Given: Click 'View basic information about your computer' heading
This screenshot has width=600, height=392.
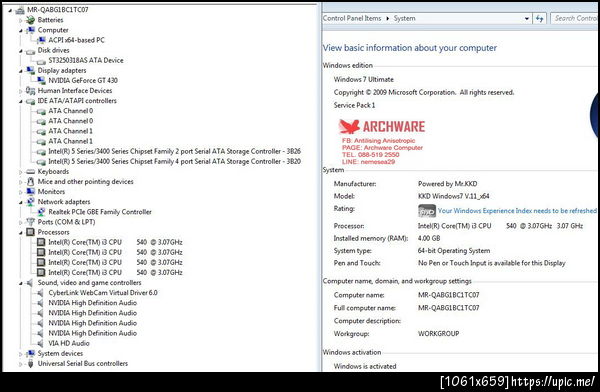Looking at the screenshot, I should pyautogui.click(x=409, y=48).
